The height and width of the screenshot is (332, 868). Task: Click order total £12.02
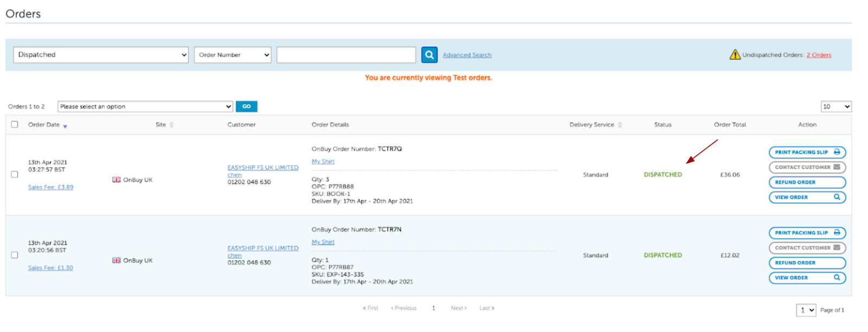click(730, 255)
